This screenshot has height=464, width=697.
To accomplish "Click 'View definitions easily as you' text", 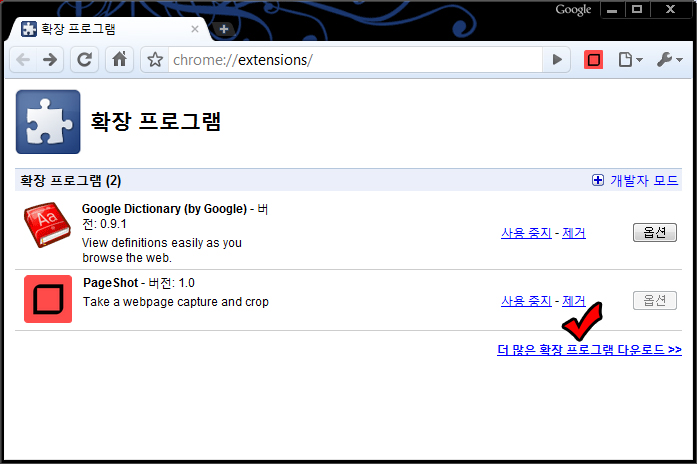I will (x=162, y=243).
